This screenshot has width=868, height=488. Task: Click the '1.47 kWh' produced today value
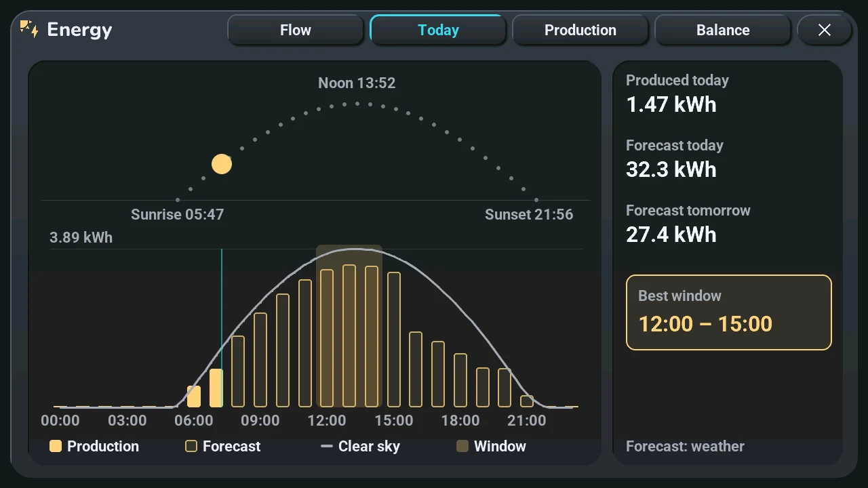pyautogui.click(x=671, y=104)
